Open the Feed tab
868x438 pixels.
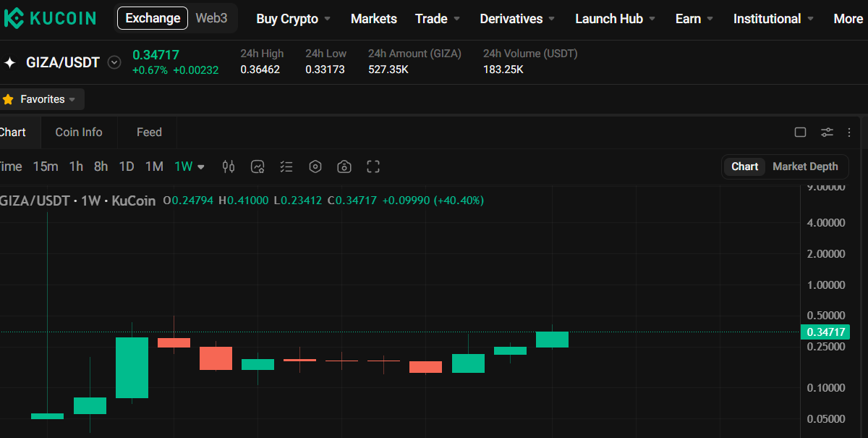coord(148,132)
